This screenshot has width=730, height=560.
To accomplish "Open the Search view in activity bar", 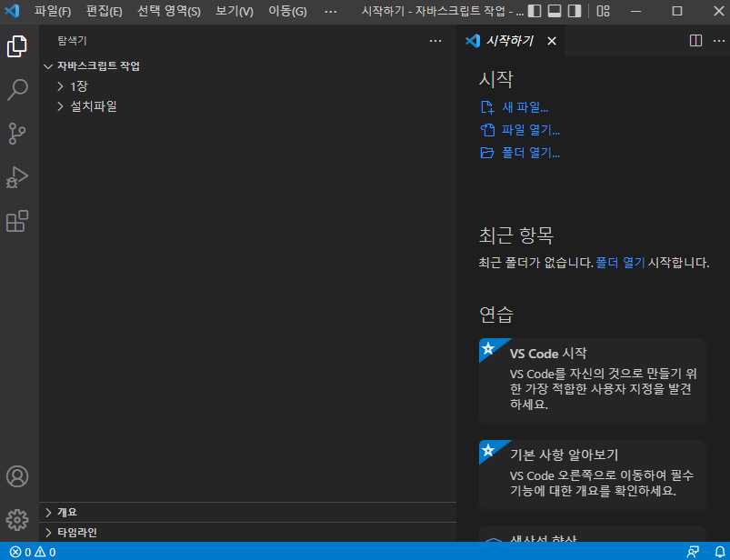I will [17, 89].
